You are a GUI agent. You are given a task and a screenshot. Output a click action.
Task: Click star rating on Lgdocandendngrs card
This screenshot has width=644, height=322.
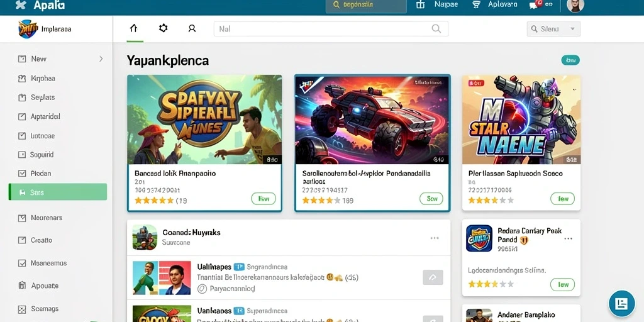pyautogui.click(x=491, y=284)
